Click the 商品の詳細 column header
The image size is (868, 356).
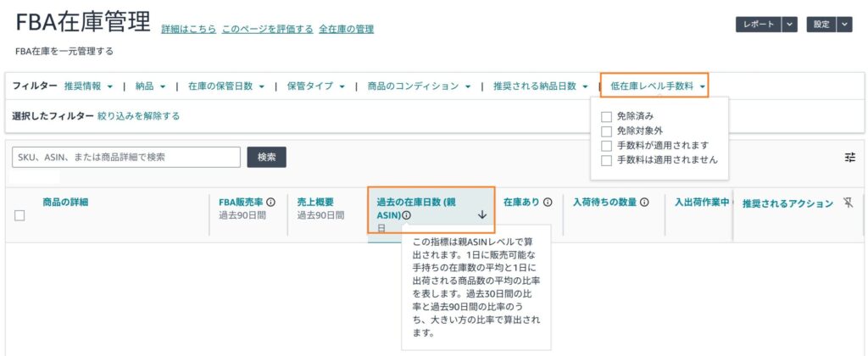pos(65,202)
